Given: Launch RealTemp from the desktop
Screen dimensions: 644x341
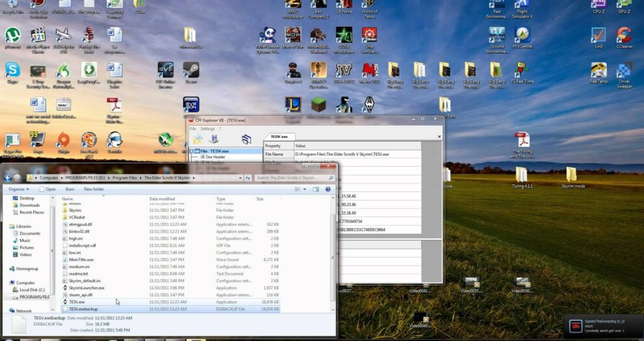Looking at the screenshot, I should click(599, 70).
